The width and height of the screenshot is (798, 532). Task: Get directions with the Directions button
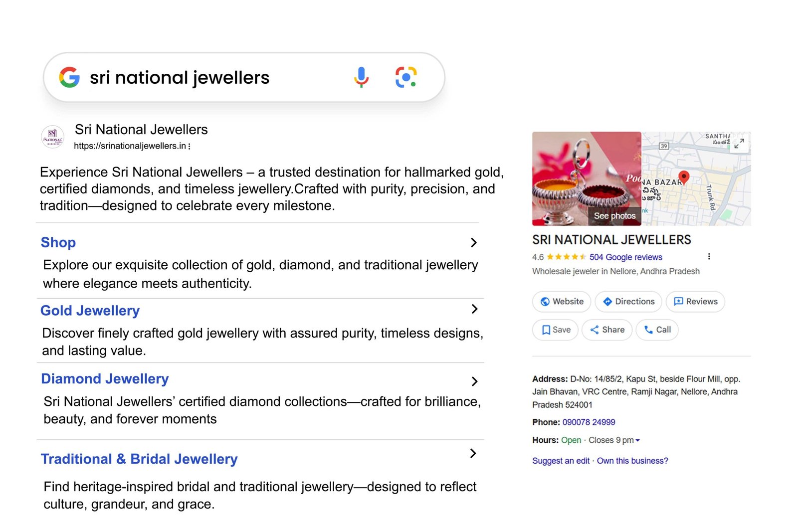(x=628, y=302)
